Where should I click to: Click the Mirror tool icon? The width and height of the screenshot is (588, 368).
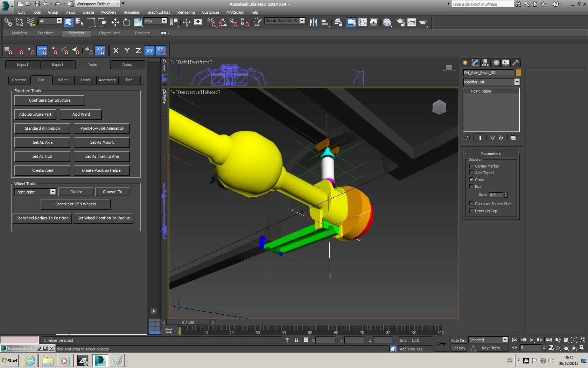pyautogui.click(x=313, y=22)
